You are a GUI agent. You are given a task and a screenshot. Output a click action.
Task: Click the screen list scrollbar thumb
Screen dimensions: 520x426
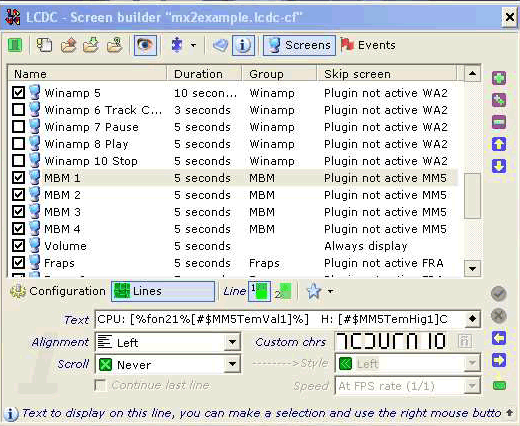coord(472,196)
